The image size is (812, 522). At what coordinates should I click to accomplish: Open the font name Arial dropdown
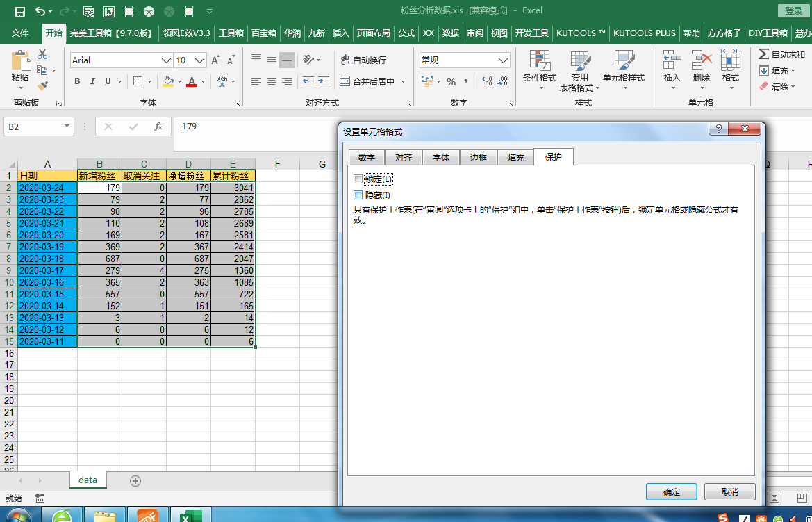click(x=166, y=60)
